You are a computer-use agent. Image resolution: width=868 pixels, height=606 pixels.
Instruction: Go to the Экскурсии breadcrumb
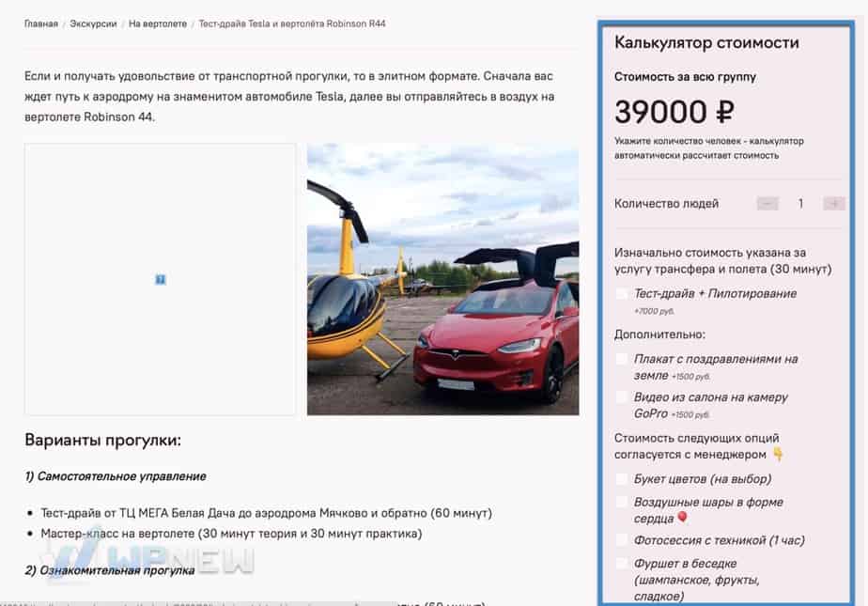93,23
